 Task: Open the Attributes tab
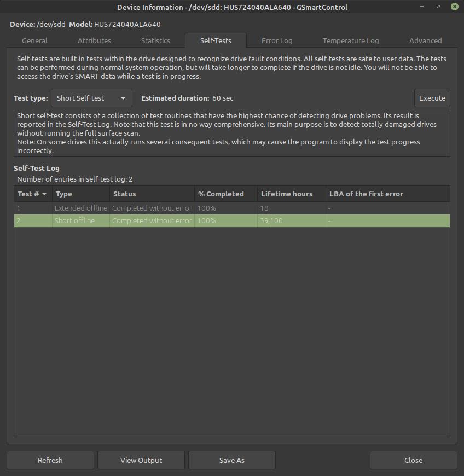(94, 40)
